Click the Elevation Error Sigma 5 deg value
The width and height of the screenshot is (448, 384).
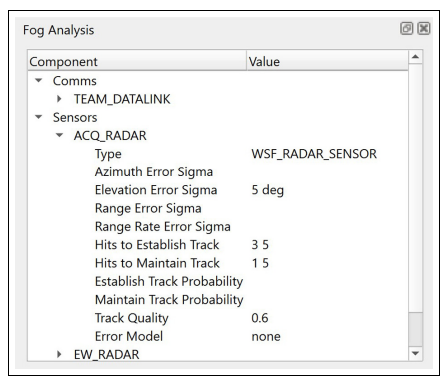click(x=267, y=190)
